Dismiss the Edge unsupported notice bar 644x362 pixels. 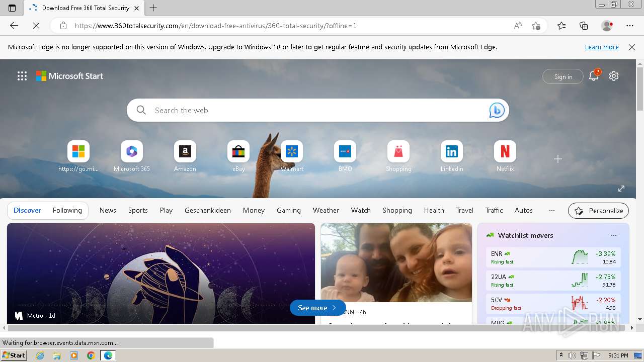(x=632, y=47)
